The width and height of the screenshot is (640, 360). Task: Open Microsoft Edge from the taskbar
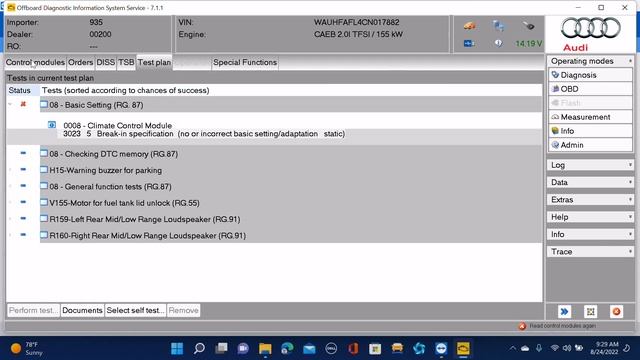(x=287, y=348)
